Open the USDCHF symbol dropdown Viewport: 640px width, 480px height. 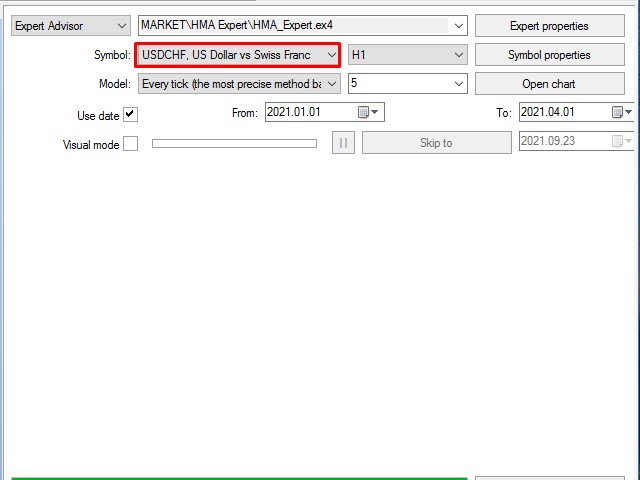(x=238, y=55)
